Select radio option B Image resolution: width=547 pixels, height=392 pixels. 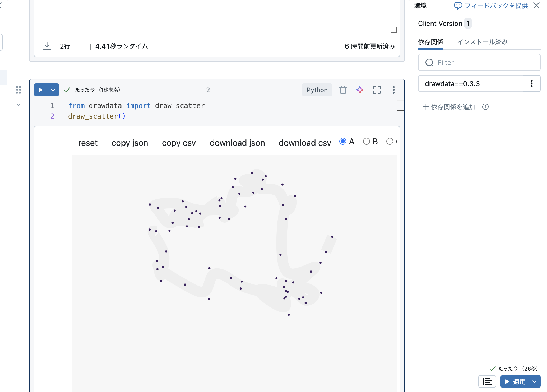click(366, 142)
